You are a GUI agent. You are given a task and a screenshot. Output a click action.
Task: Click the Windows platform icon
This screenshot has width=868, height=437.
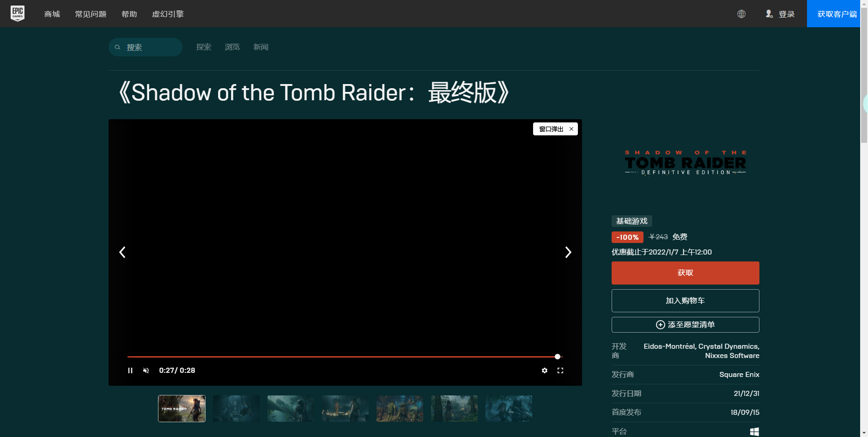pyautogui.click(x=755, y=431)
